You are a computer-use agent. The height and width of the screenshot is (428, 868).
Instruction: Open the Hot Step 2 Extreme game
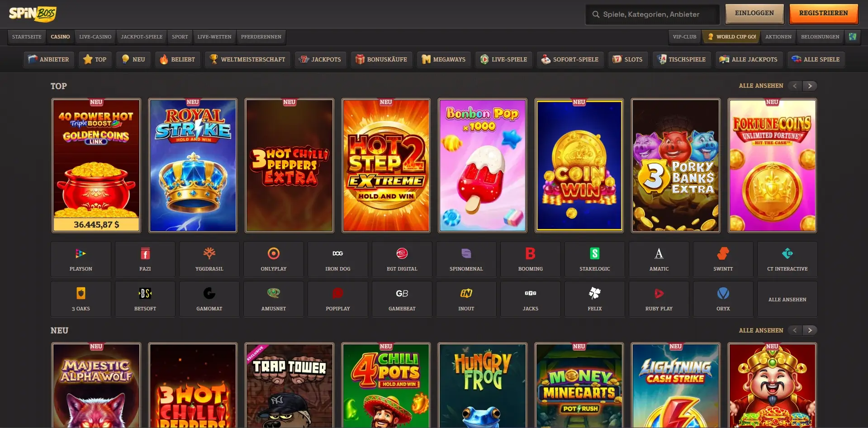pyautogui.click(x=386, y=166)
